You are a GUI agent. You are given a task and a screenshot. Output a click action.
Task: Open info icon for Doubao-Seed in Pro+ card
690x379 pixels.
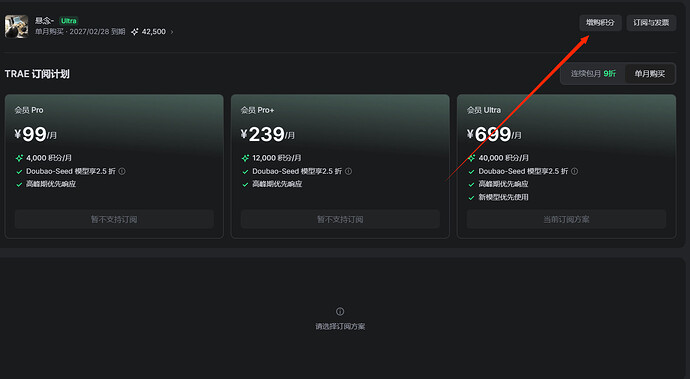[349, 171]
